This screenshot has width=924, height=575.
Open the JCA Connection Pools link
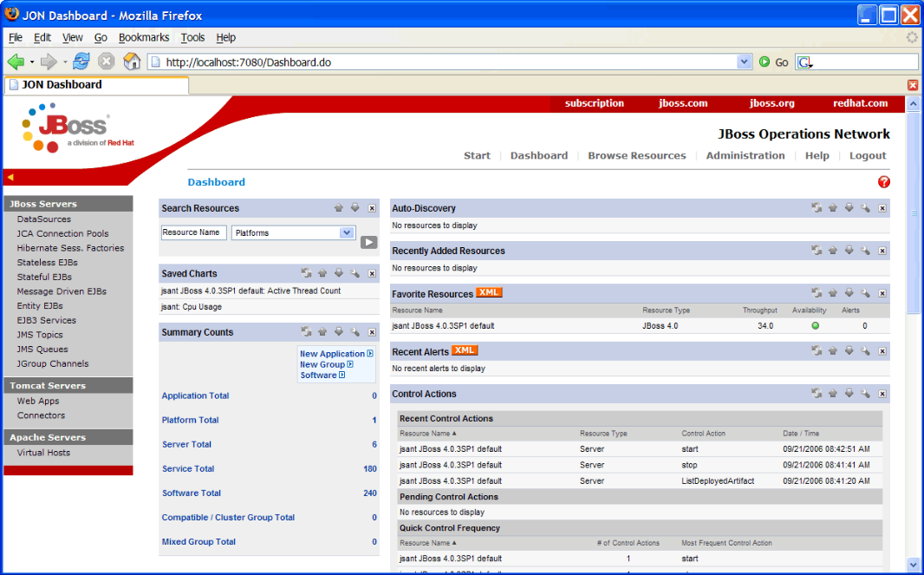click(x=62, y=234)
